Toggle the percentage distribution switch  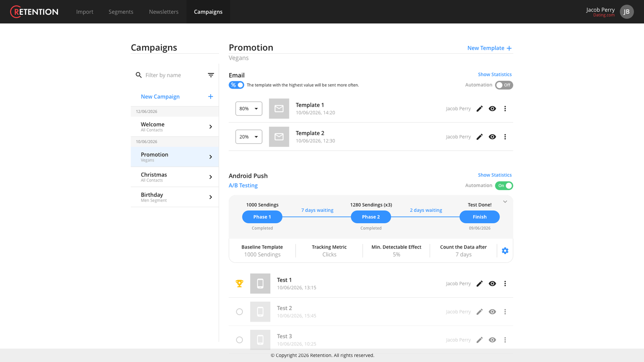tap(236, 85)
